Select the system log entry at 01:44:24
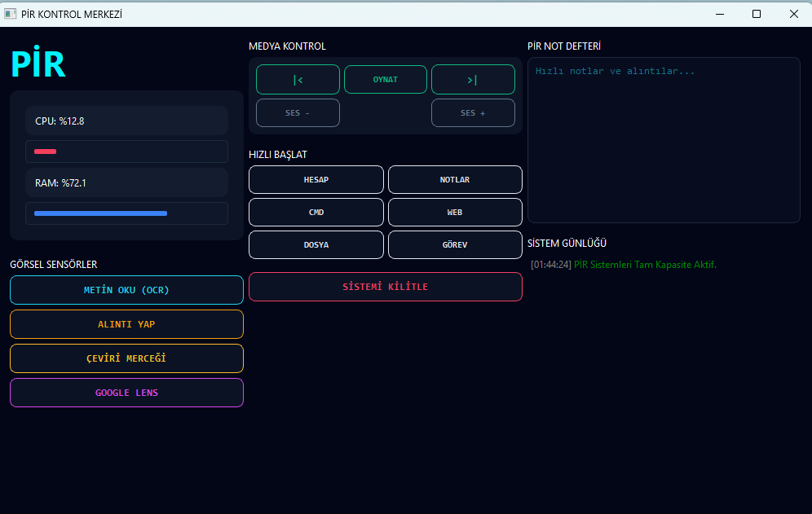 coord(624,265)
